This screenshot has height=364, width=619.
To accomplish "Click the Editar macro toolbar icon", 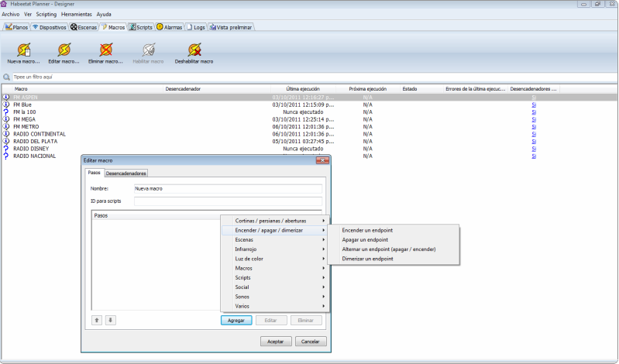I will 64,50.
